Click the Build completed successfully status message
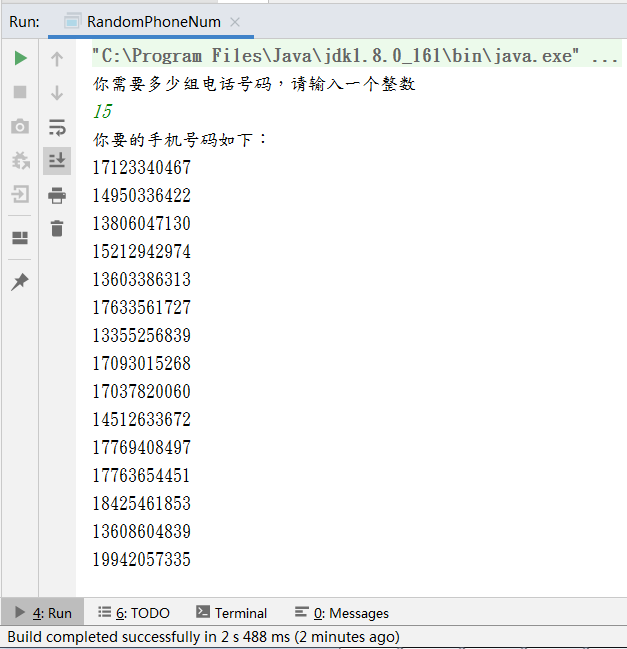Screen dimensions: 627x649 click(204, 637)
